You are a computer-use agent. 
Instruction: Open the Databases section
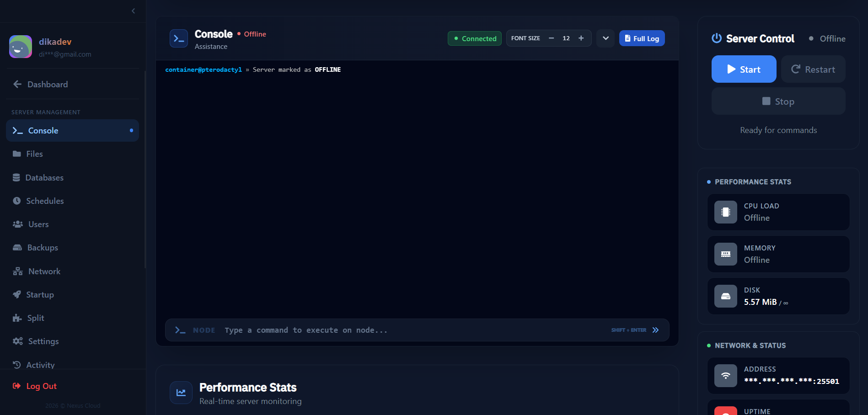point(72,177)
